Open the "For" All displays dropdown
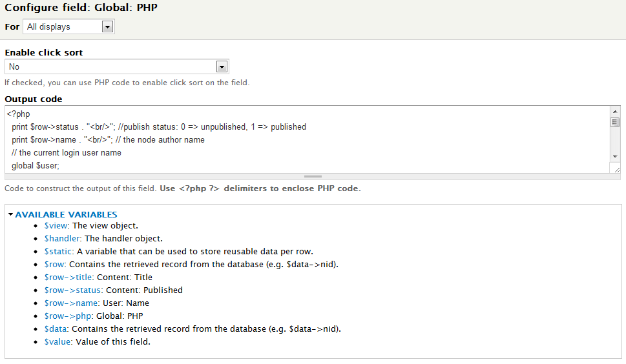This screenshot has width=626, height=364. tap(68, 26)
